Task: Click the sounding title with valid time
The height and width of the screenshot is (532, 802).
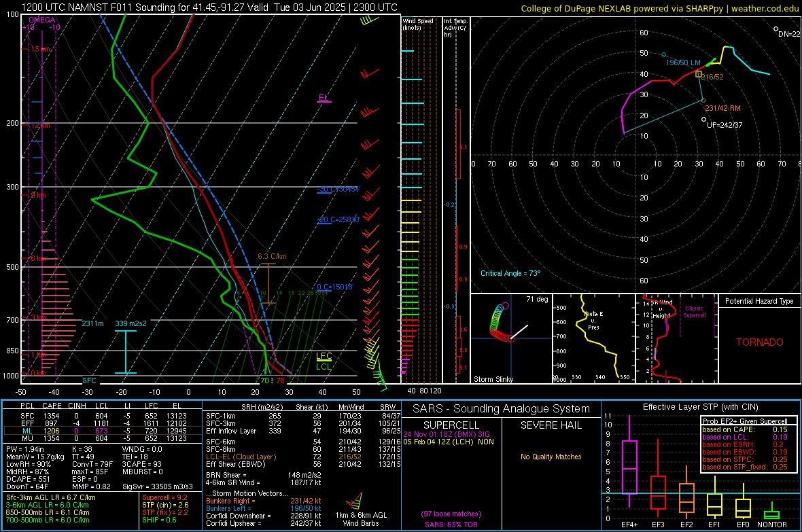Action: 209,7
